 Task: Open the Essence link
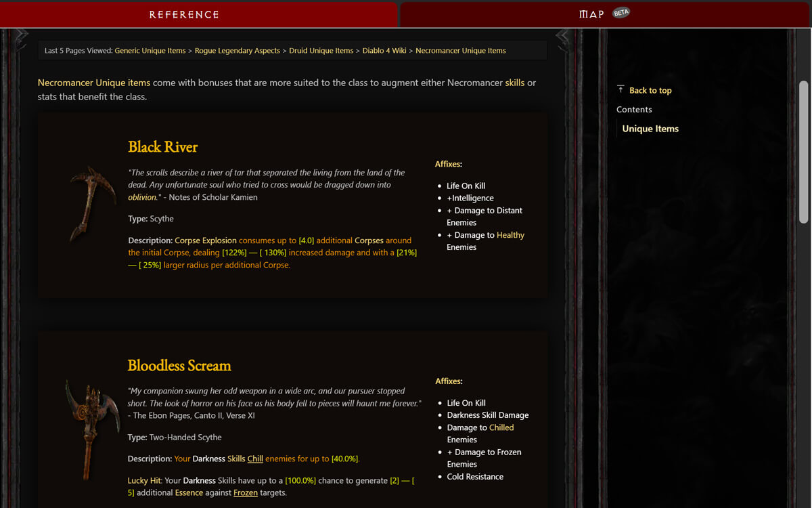189,492
